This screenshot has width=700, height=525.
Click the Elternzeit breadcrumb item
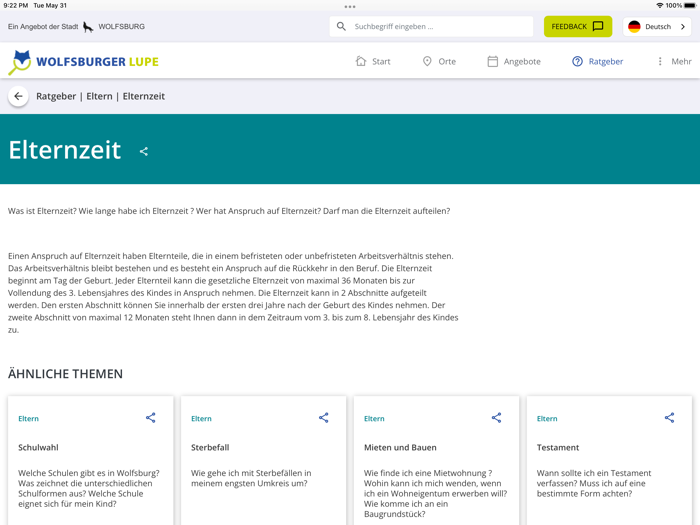pyautogui.click(x=144, y=96)
